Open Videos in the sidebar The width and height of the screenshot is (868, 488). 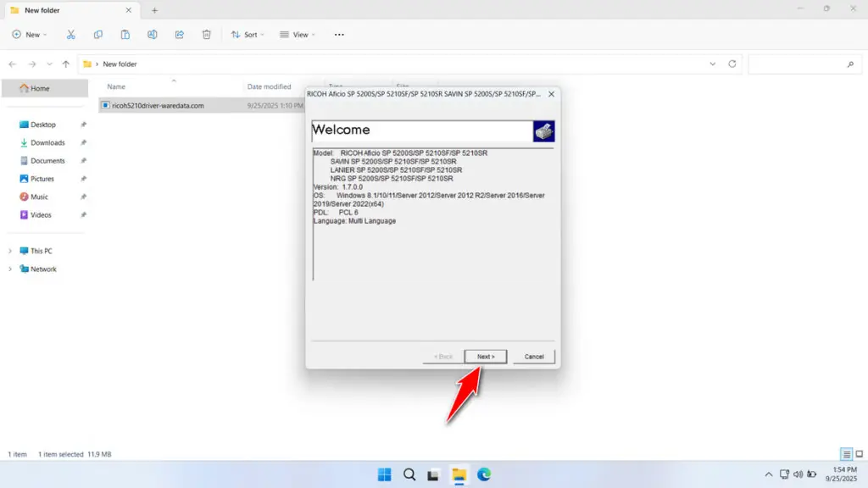coord(41,214)
